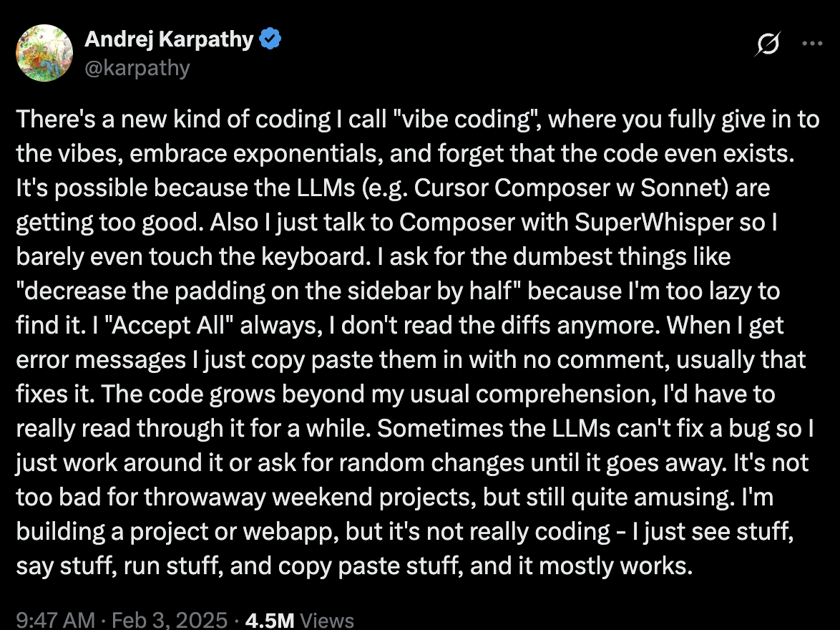Click the blue verified checkmark badge
The image size is (840, 630).
point(270,40)
